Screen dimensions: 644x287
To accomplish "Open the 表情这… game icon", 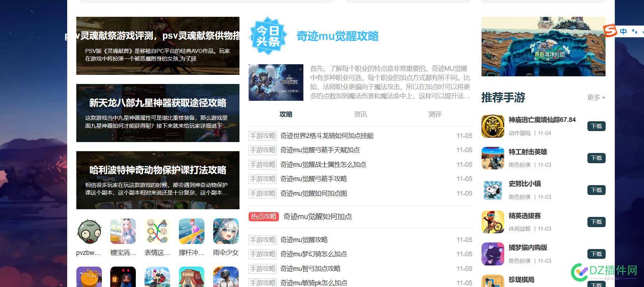I will (157, 231).
